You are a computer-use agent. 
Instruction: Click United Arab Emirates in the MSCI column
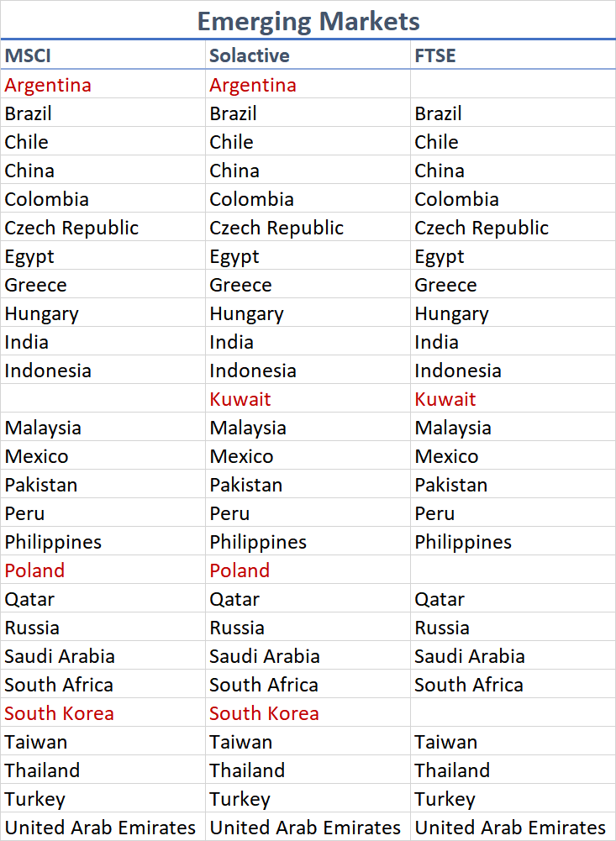(x=100, y=828)
